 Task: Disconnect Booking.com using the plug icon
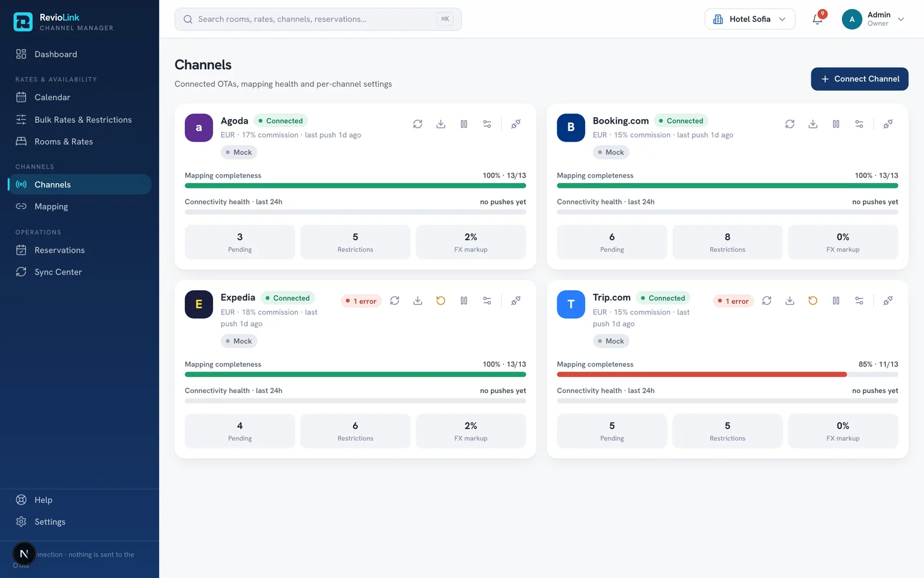888,124
